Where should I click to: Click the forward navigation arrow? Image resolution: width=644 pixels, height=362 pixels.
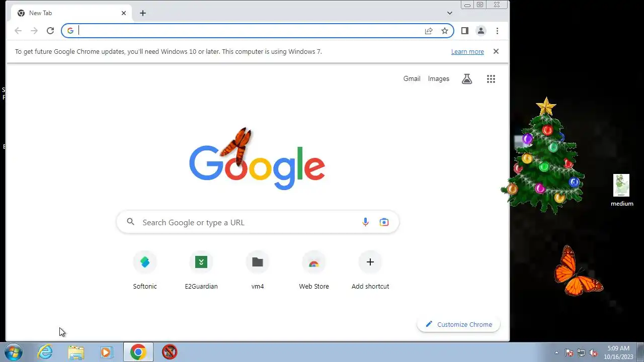click(34, 31)
